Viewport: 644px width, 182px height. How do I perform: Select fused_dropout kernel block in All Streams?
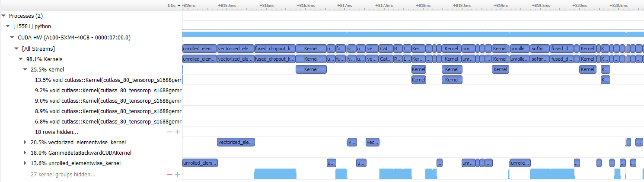275,49
